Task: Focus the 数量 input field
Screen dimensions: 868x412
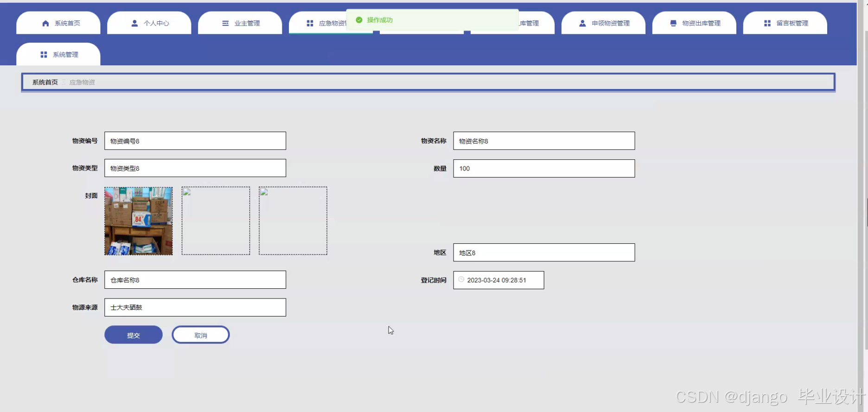Action: (544, 169)
